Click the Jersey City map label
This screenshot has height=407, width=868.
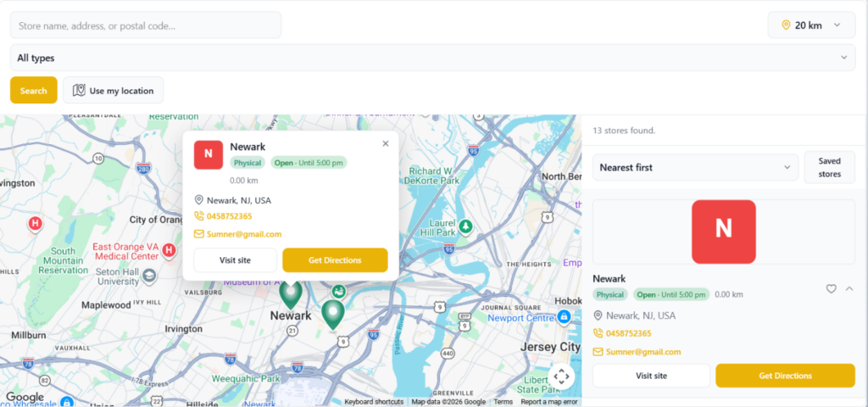click(x=549, y=347)
